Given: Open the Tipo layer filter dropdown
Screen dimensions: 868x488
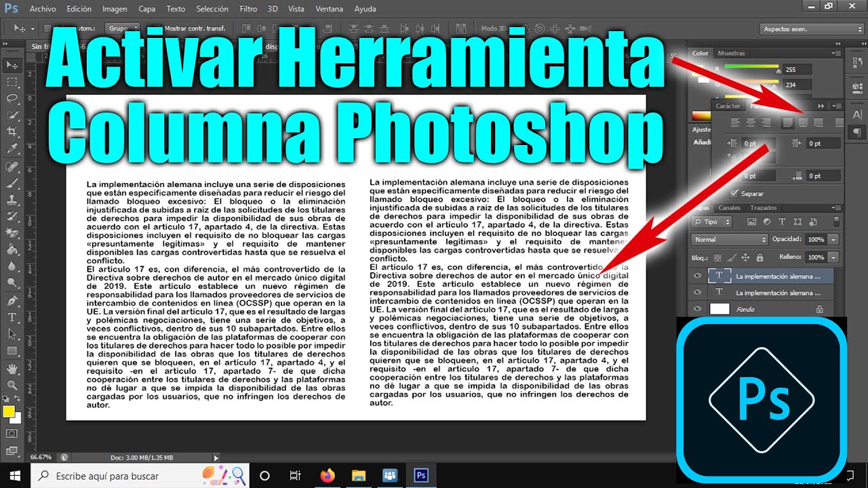Looking at the screenshot, I should (713, 222).
